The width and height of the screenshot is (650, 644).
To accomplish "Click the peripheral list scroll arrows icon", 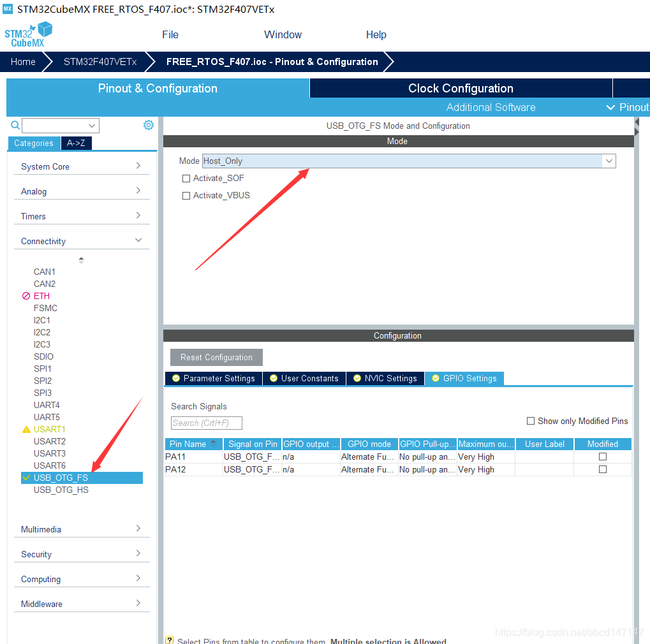I will [81, 260].
